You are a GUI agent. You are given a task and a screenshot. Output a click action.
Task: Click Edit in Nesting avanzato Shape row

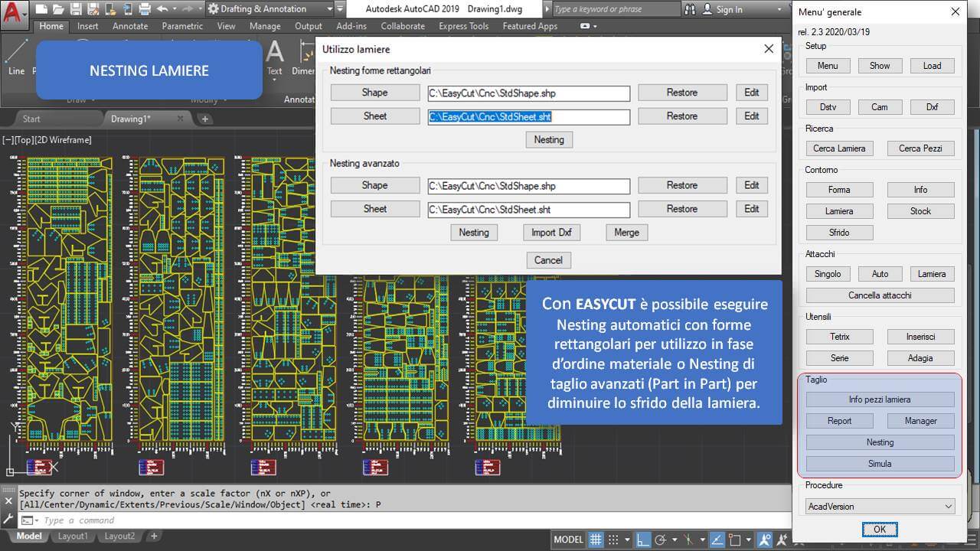pos(751,185)
